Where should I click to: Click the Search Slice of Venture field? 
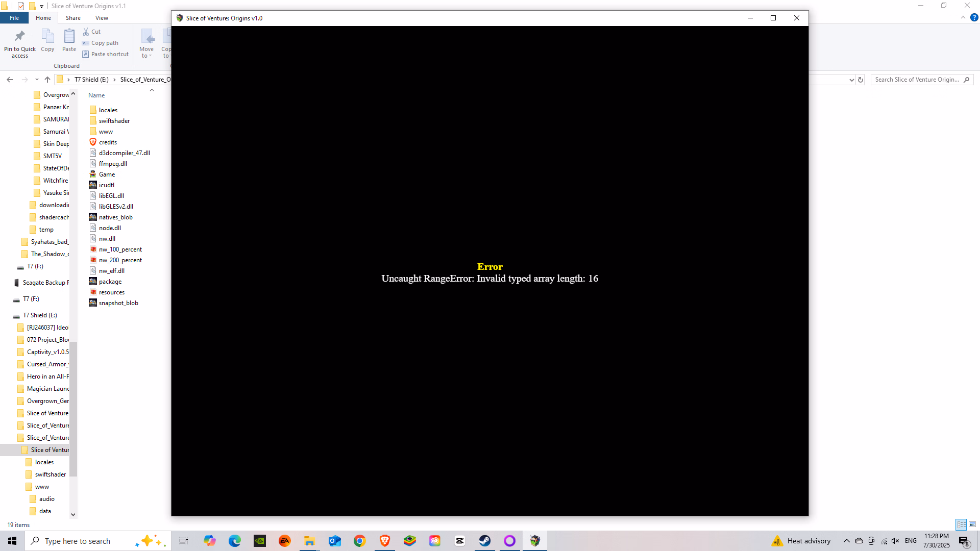(917, 80)
